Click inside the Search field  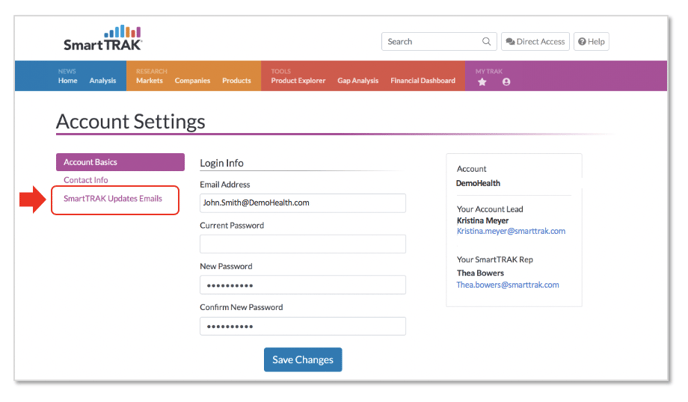[x=439, y=41]
